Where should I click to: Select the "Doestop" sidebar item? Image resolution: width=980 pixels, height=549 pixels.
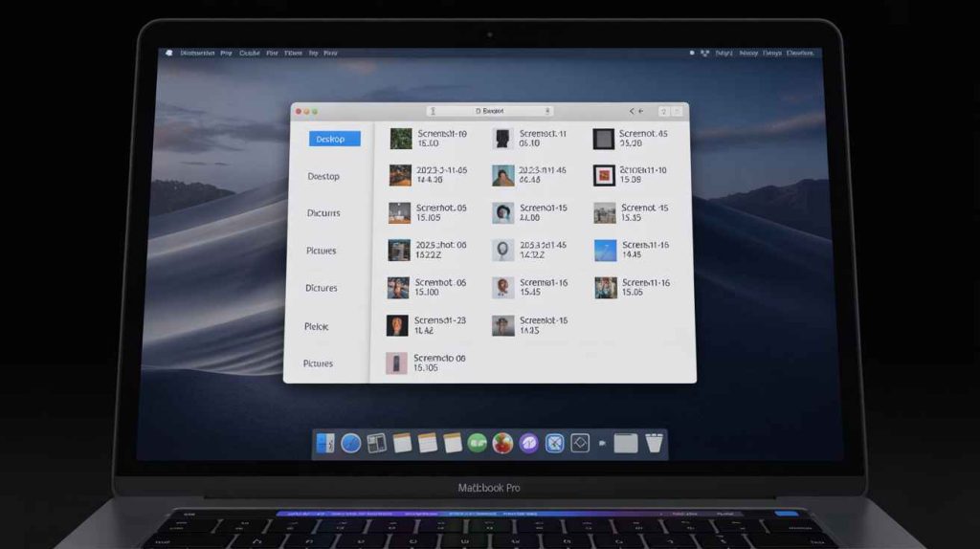pos(323,177)
